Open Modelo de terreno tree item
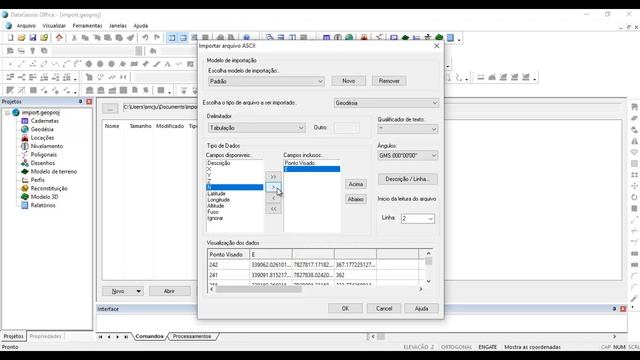640x360 pixels. [54, 171]
